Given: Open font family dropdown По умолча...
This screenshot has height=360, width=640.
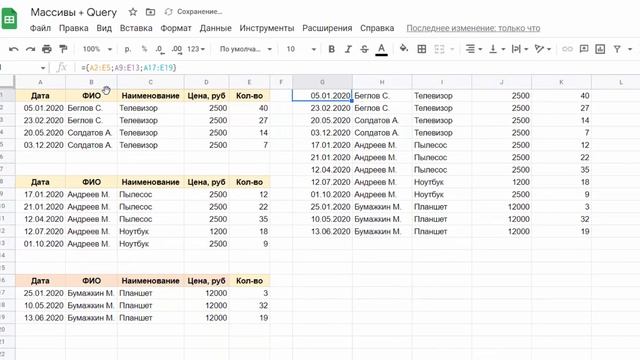Looking at the screenshot, I should 246,49.
